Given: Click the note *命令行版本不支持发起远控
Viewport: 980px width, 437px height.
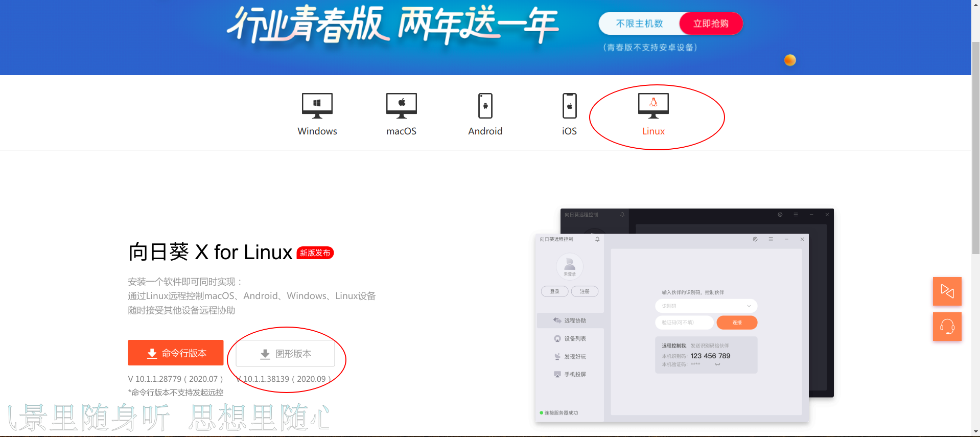Looking at the screenshot, I should (x=176, y=392).
